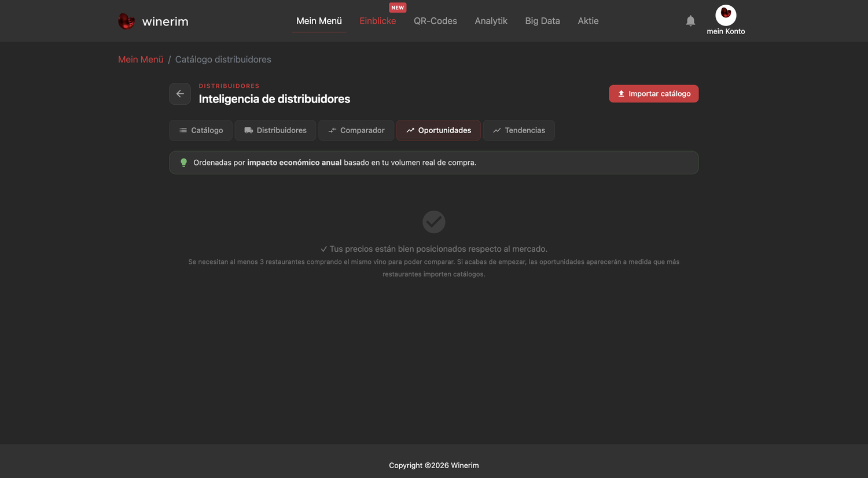
Task: Click the winerim logo icon
Action: click(x=126, y=21)
